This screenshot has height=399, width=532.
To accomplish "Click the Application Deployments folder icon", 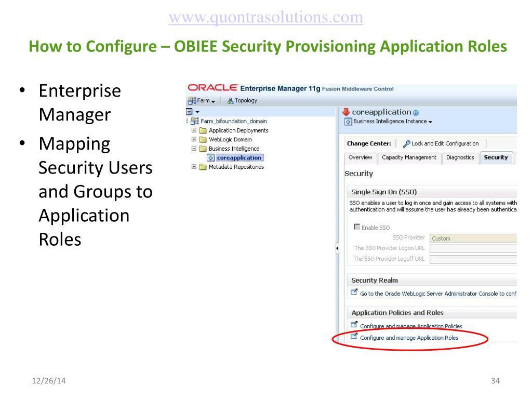I will [x=203, y=130].
